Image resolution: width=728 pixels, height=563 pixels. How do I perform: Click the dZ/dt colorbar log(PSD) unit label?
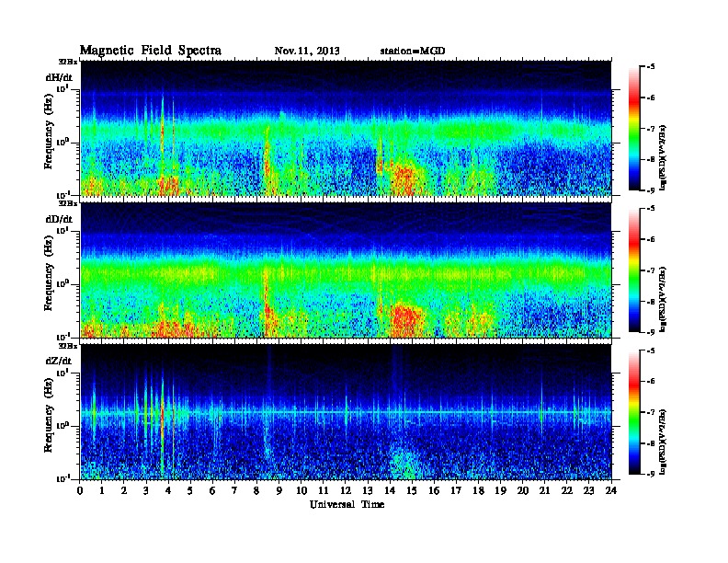click(x=664, y=442)
